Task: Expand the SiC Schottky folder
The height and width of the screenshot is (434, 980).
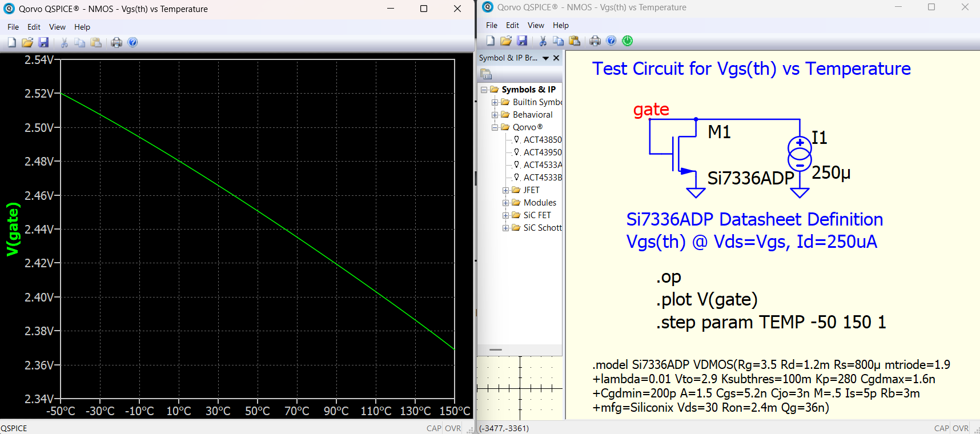Action: pyautogui.click(x=505, y=228)
